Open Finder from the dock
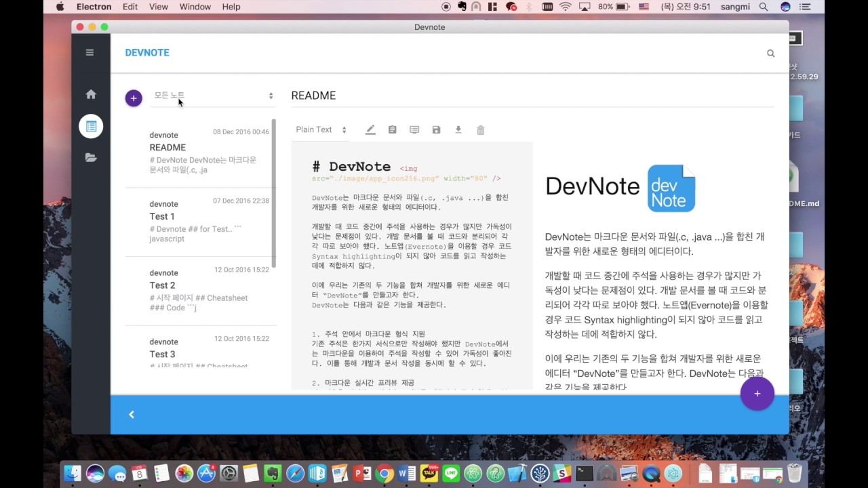868x488 pixels. click(x=73, y=473)
